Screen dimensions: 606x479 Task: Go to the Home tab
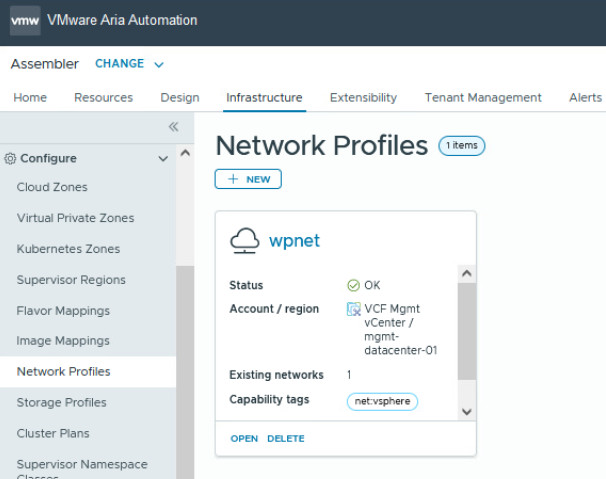click(30, 97)
